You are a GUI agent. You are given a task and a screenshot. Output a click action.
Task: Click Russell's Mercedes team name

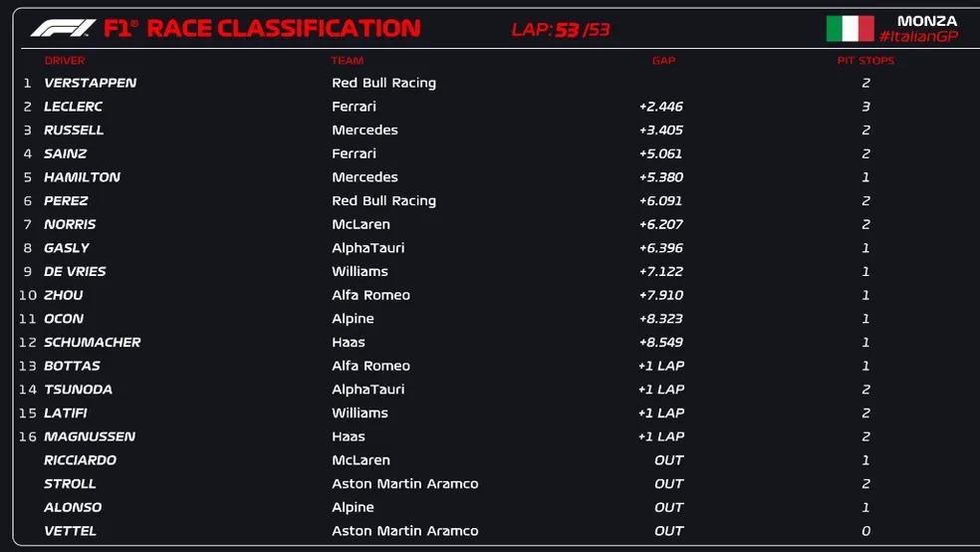(365, 130)
